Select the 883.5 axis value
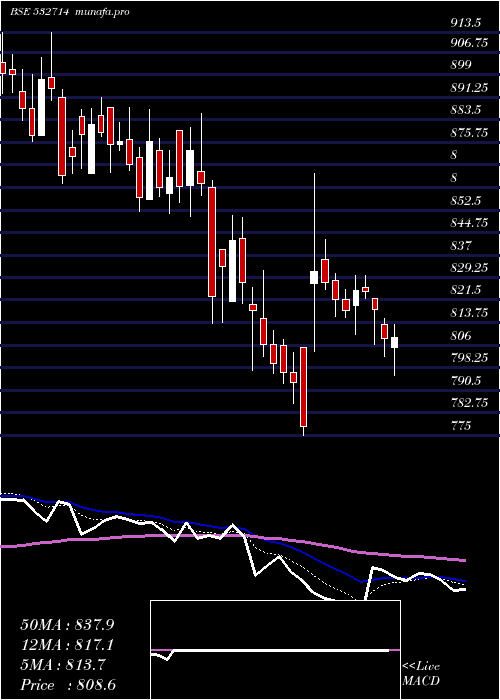The image size is (500, 700). 465,110
